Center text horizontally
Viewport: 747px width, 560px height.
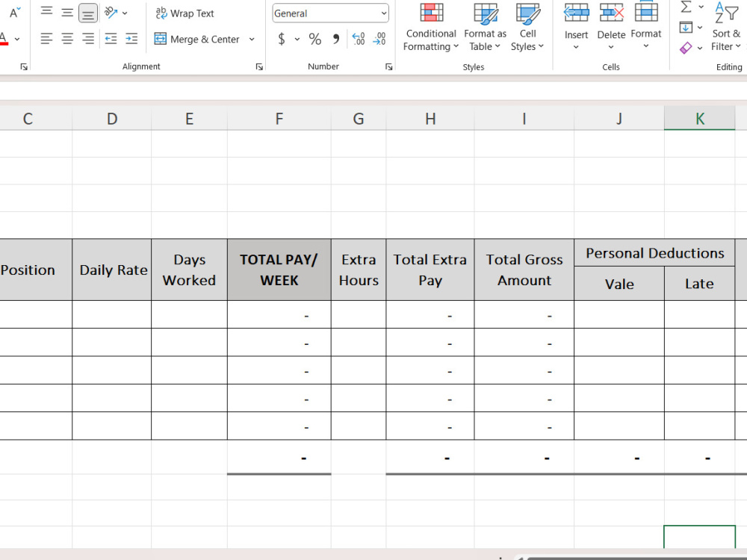pos(67,39)
